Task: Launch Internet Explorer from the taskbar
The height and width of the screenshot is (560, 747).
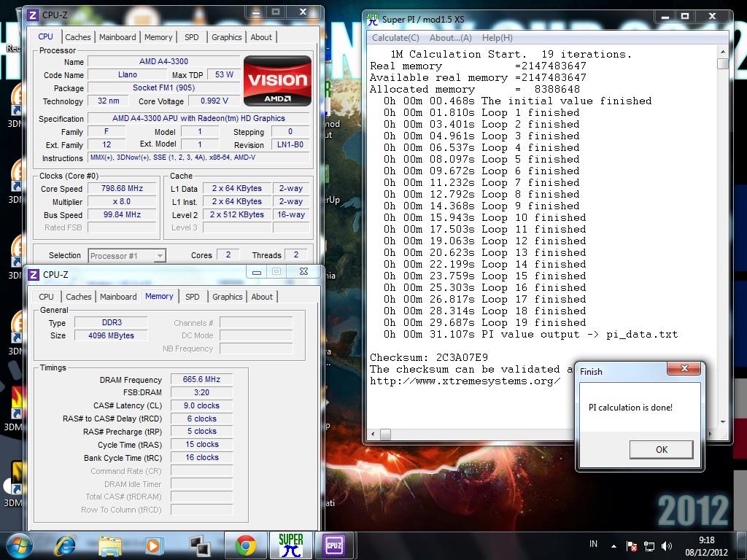Action: coord(64,545)
